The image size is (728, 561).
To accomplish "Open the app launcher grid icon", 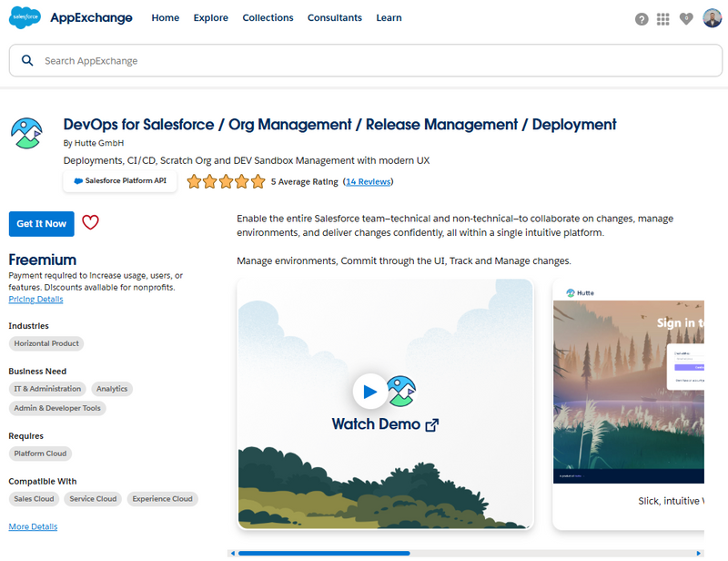I will click(x=663, y=19).
